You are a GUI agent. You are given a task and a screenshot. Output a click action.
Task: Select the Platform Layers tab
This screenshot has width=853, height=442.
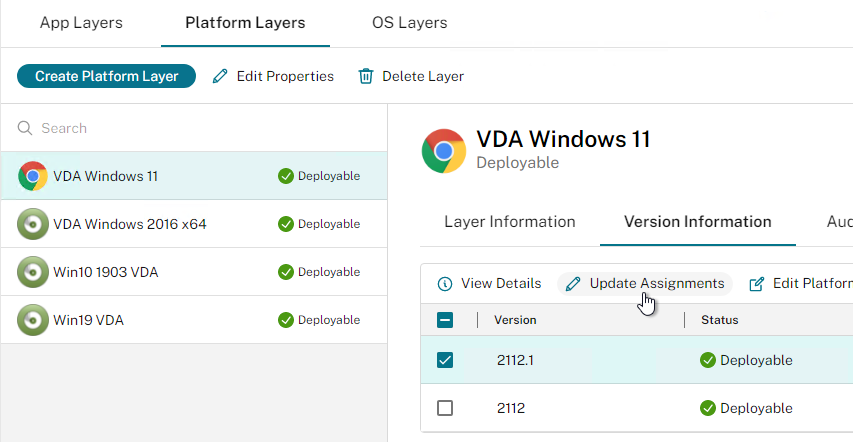pyautogui.click(x=245, y=23)
